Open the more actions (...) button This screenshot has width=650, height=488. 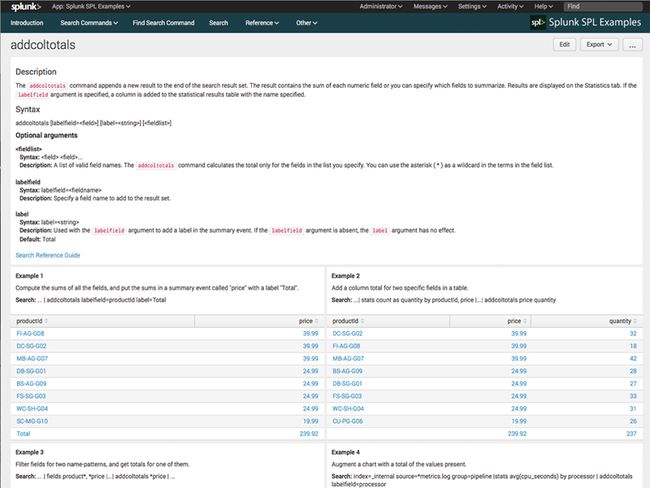(x=632, y=45)
